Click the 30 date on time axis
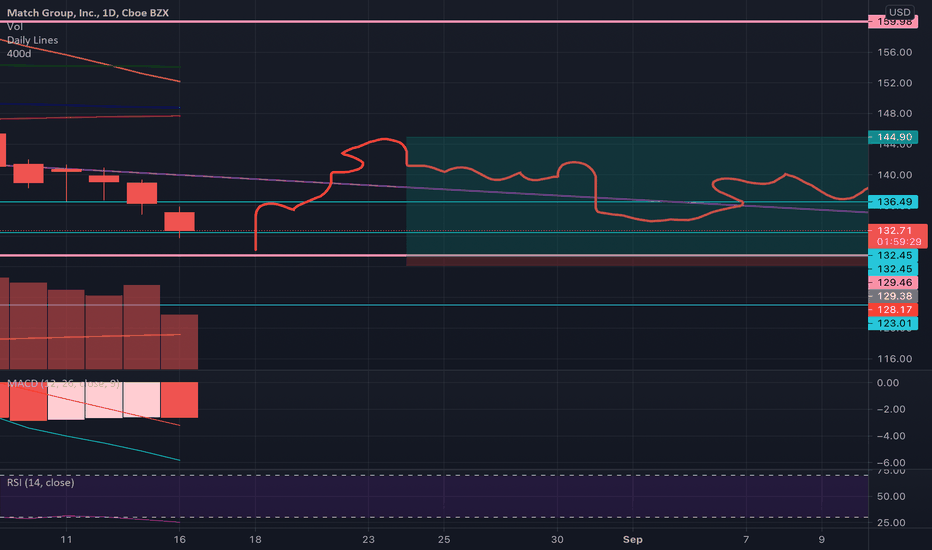Viewport: 932px width, 550px height. click(557, 539)
